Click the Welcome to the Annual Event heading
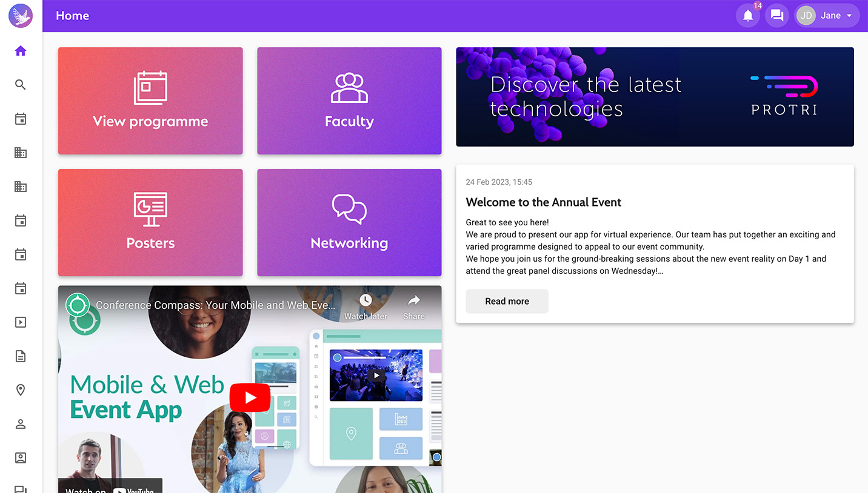Viewport: 868px width, 493px height. tap(543, 202)
